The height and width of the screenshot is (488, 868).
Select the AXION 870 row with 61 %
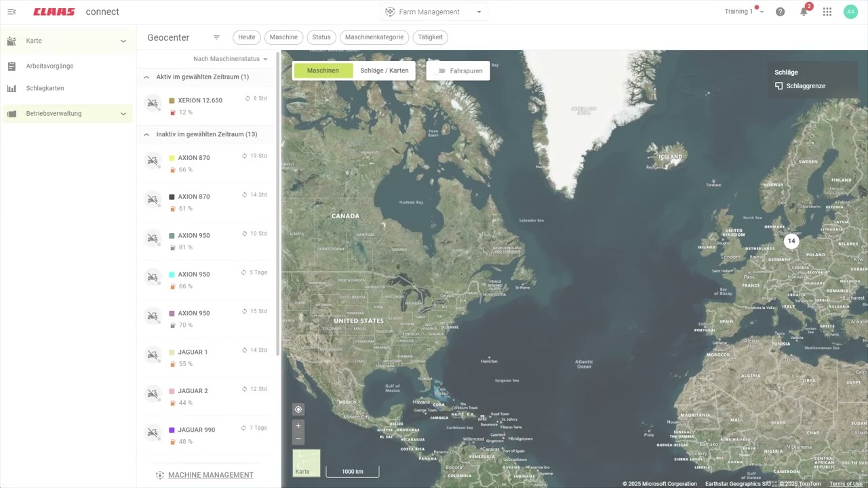click(207, 203)
